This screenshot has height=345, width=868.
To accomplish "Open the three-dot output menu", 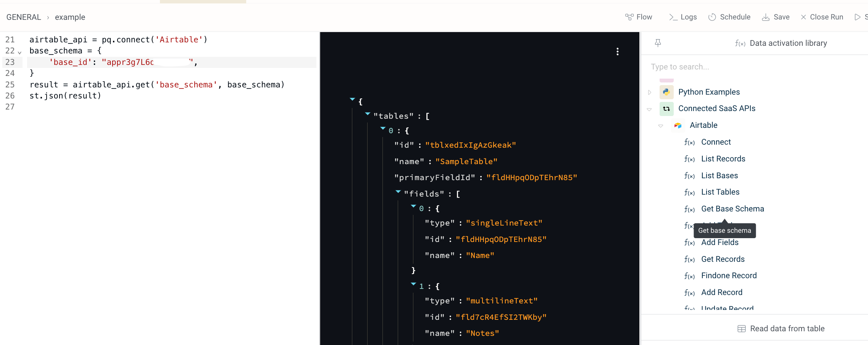I will (618, 52).
